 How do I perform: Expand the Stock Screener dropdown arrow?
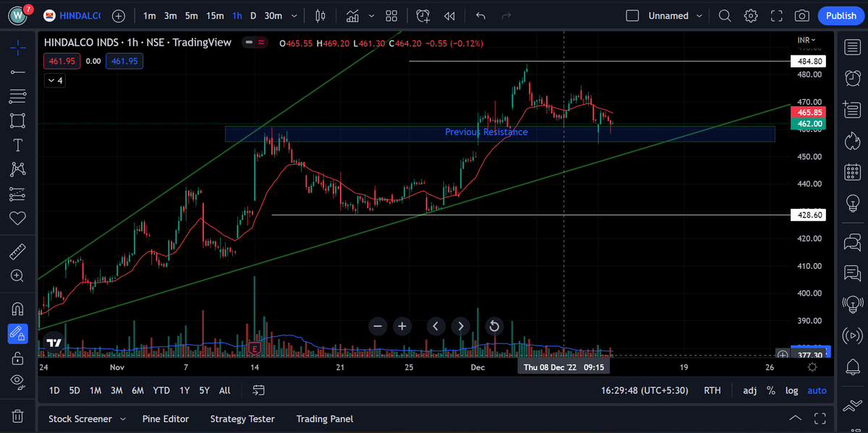point(123,419)
